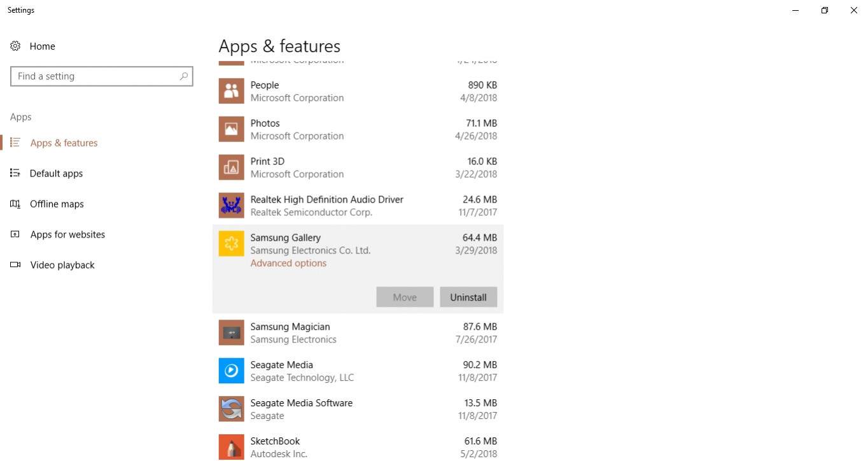This screenshot has width=868, height=461.
Task: Click the Realtek Audio Driver crab icon
Action: (231, 206)
